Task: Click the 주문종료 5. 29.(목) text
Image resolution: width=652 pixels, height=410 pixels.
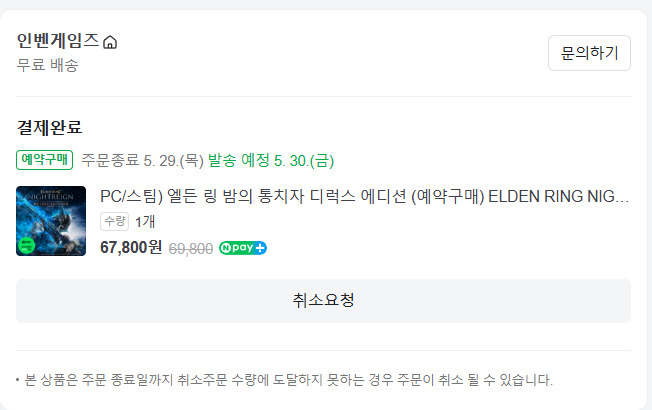Action: tap(142, 161)
